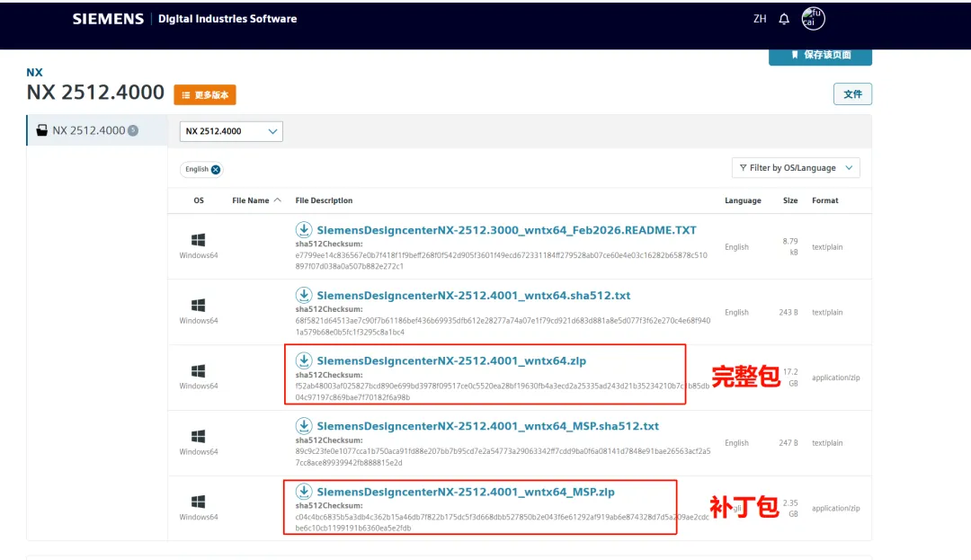Screen dimensions: 971x560
Task: Open the SiemensDesigncenterNX-2512.3000_wntx64_Feb2026.README.TXT link
Action: coord(506,230)
